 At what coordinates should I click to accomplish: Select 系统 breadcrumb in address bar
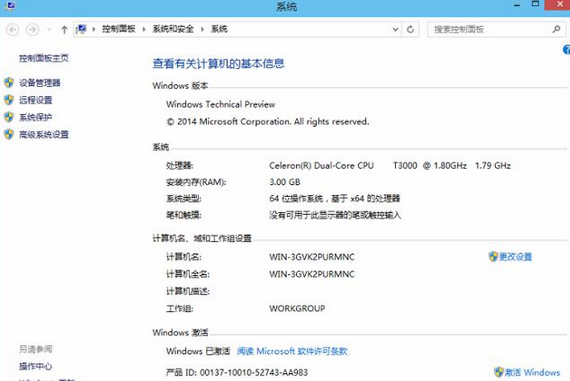[219, 29]
